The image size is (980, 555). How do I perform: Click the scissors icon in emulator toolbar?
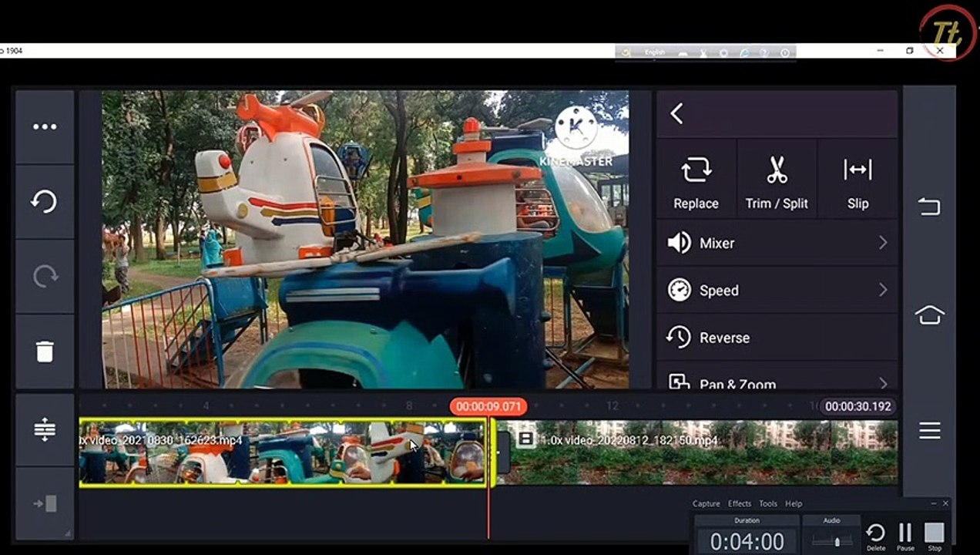(x=703, y=52)
